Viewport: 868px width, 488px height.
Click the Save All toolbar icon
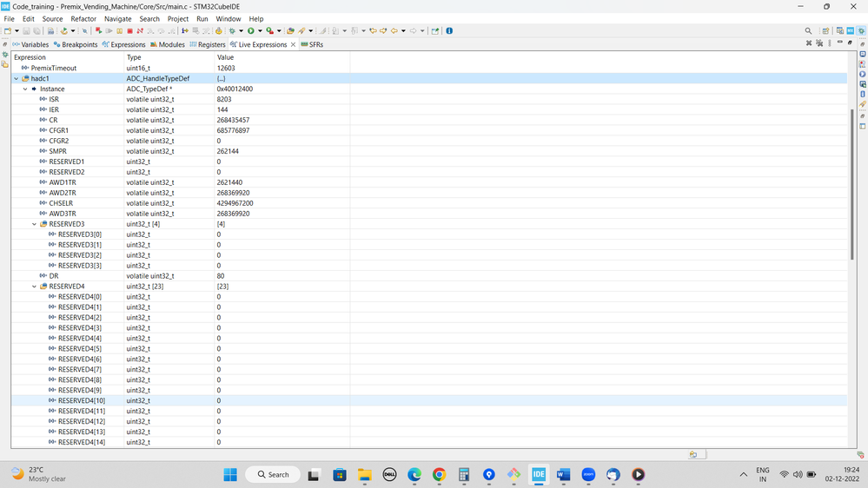(x=36, y=31)
